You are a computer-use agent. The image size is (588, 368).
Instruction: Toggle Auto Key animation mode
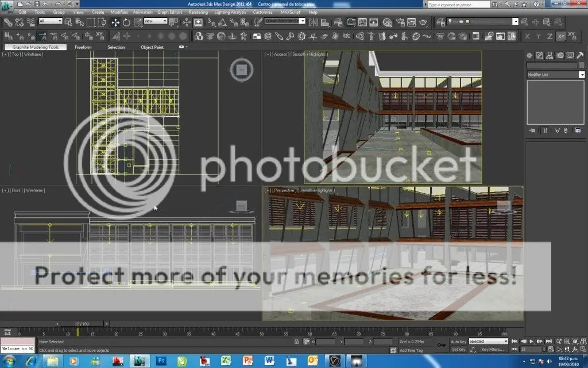click(x=458, y=342)
